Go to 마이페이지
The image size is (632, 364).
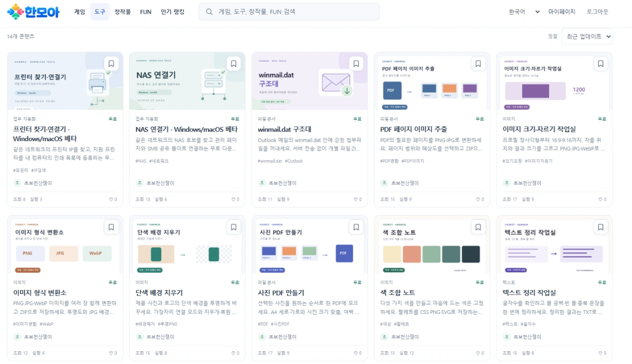tap(562, 12)
